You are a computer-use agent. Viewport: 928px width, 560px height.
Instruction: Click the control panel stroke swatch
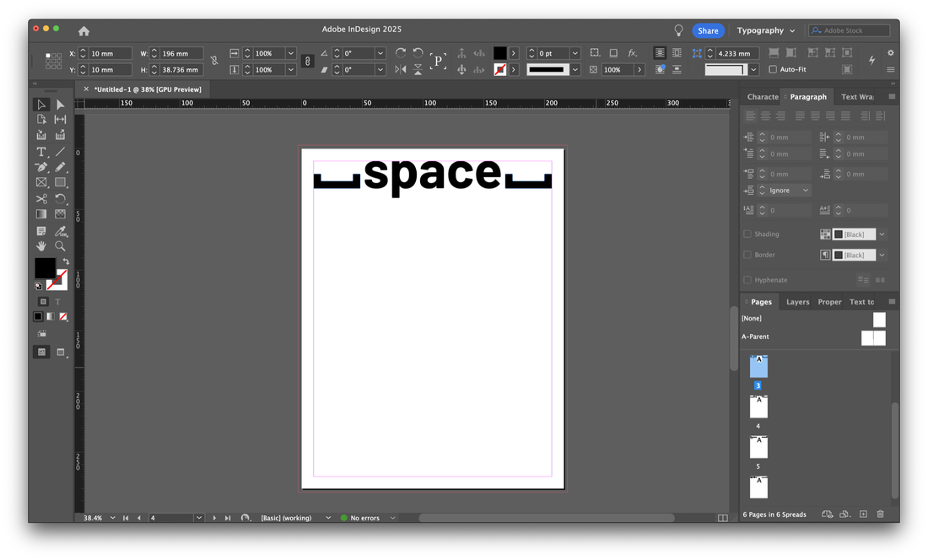click(500, 70)
